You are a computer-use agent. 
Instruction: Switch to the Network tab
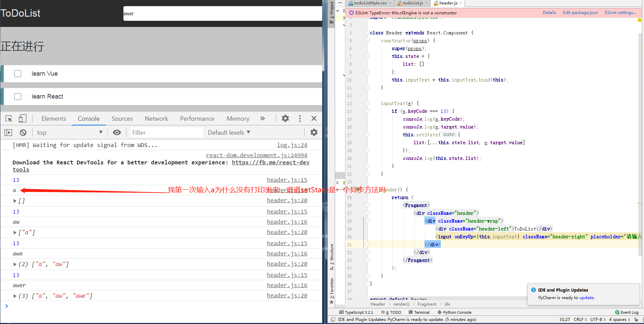tap(156, 119)
